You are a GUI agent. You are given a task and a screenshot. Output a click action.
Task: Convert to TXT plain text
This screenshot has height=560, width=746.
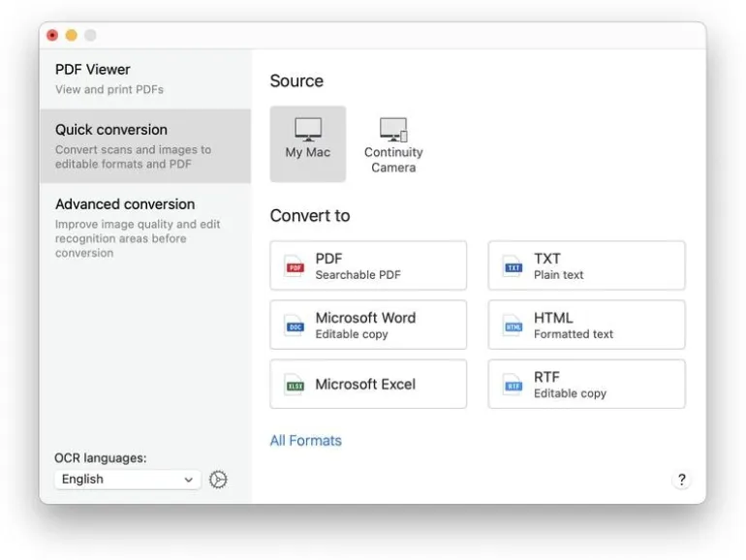[x=586, y=265]
